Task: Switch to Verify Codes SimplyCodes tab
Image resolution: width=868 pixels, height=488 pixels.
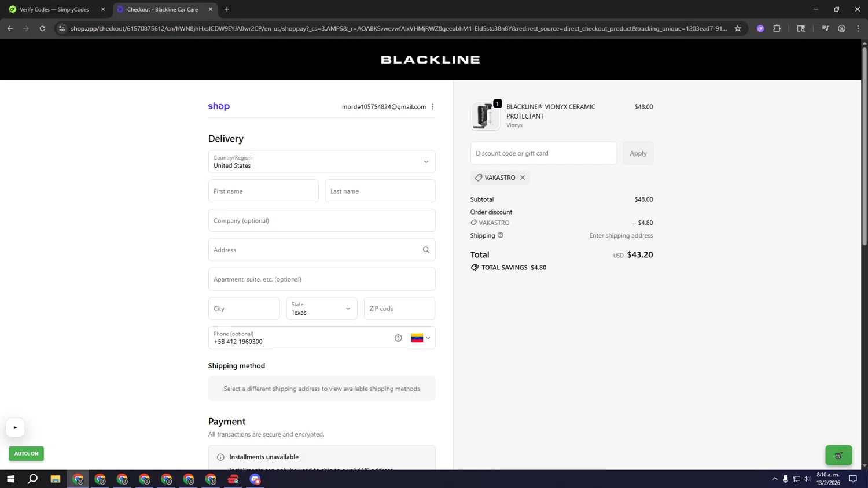Action: coord(54,9)
